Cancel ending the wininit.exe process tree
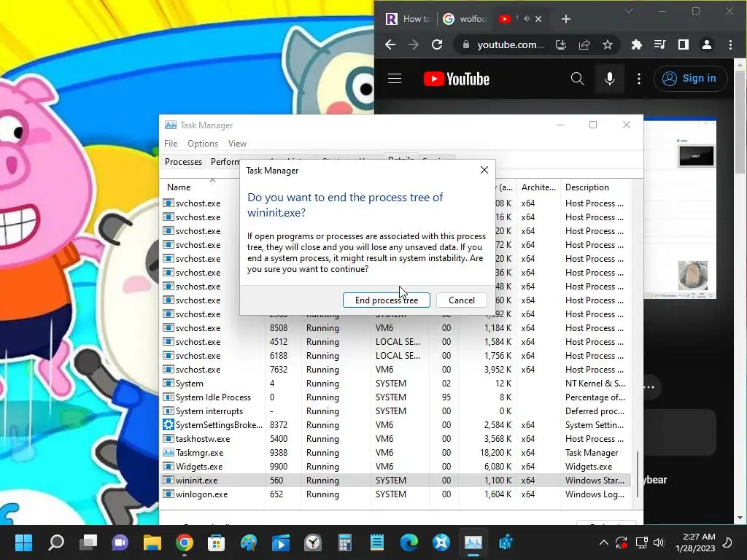The width and height of the screenshot is (747, 560). point(461,300)
